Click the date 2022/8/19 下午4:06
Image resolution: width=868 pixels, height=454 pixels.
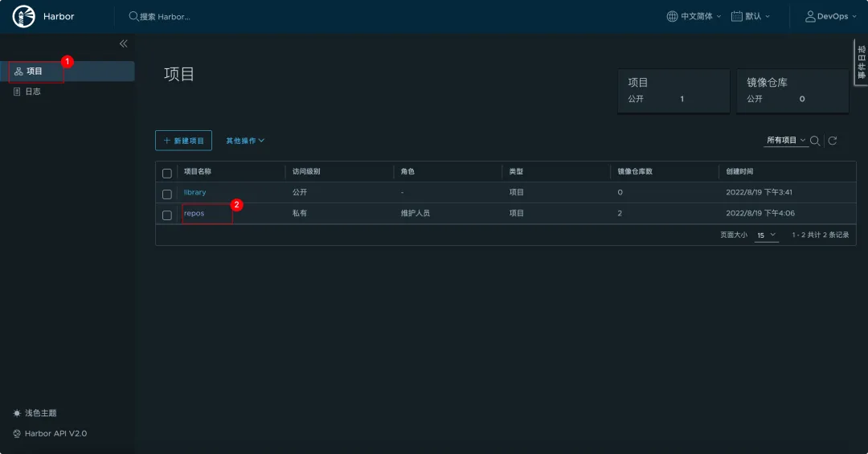[x=760, y=213]
